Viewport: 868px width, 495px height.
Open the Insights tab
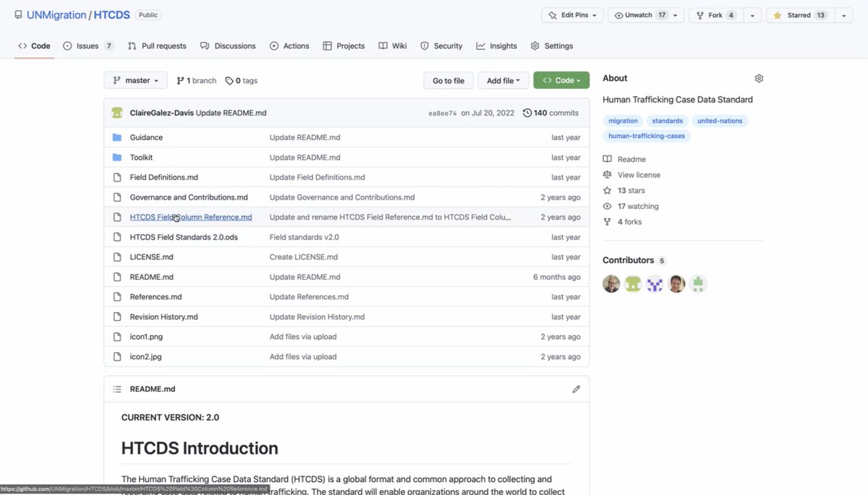496,46
